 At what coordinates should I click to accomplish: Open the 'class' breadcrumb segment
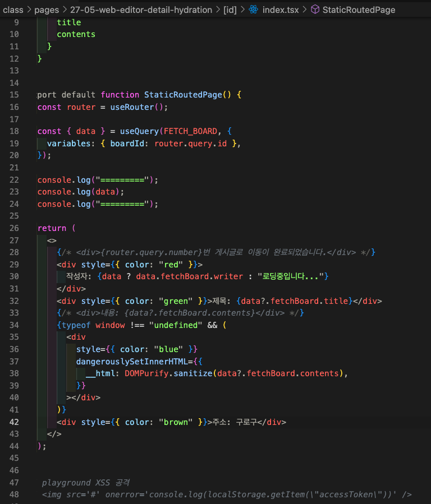point(13,10)
